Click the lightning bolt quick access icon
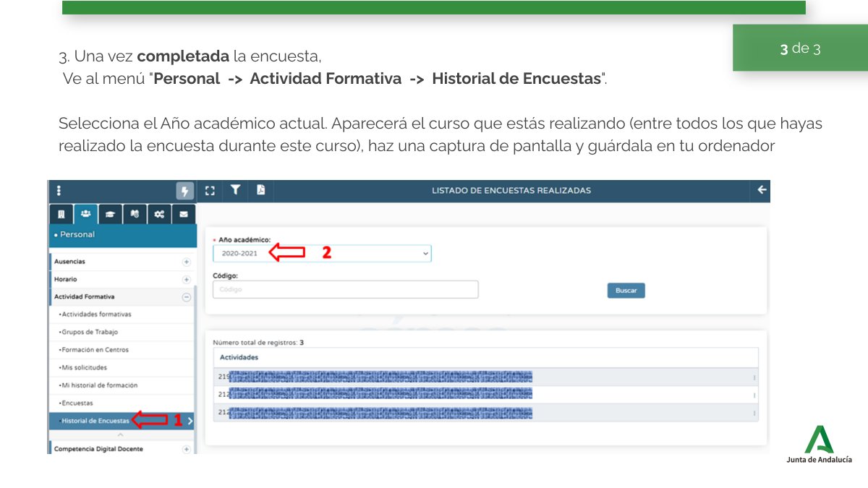Viewport: 868px width, 488px height. click(185, 191)
